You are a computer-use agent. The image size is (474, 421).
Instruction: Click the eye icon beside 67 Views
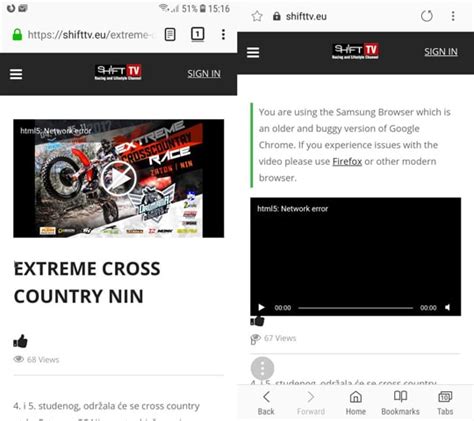coord(256,338)
